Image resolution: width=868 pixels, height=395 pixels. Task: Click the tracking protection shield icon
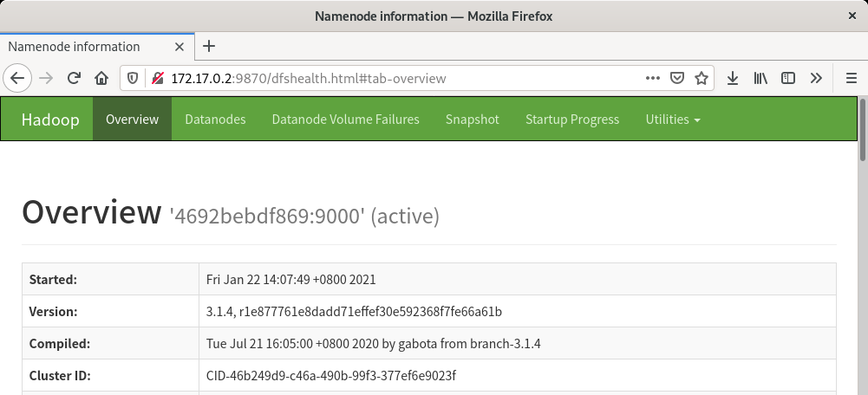pos(134,78)
